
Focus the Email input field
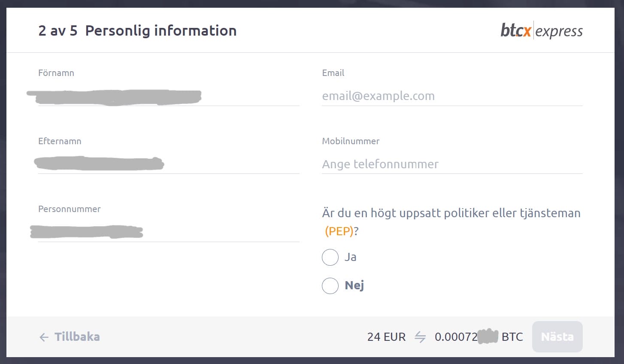(452, 96)
